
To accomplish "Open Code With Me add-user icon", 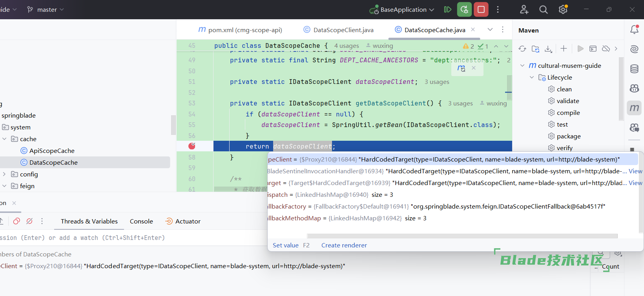I will [x=524, y=9].
